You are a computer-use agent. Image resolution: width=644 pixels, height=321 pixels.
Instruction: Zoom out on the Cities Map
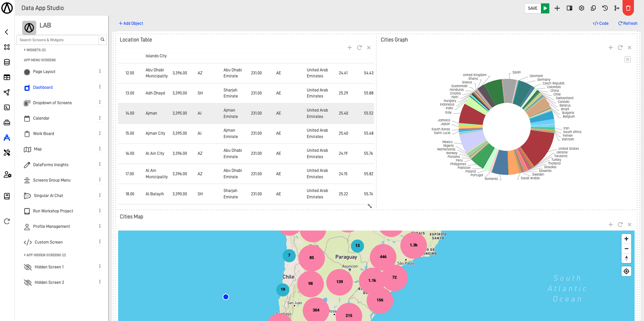[x=626, y=249]
